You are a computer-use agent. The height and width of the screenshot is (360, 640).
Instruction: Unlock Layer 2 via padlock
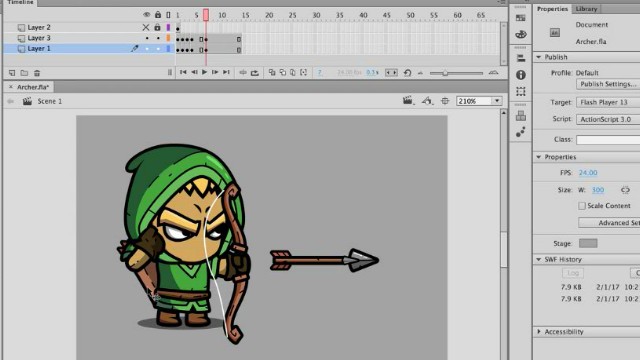coord(157,27)
